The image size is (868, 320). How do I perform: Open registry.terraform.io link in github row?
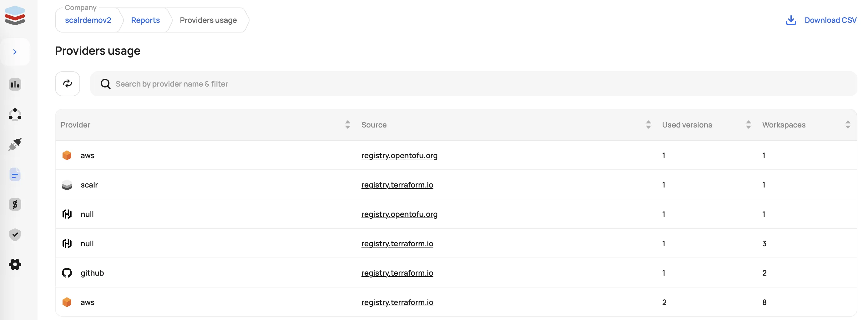click(x=397, y=273)
